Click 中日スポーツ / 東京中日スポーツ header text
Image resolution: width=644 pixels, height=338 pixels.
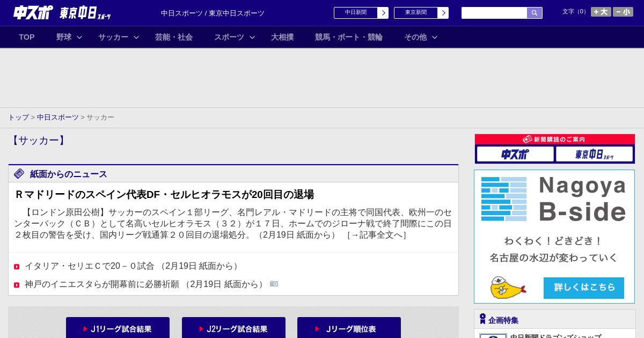(213, 13)
